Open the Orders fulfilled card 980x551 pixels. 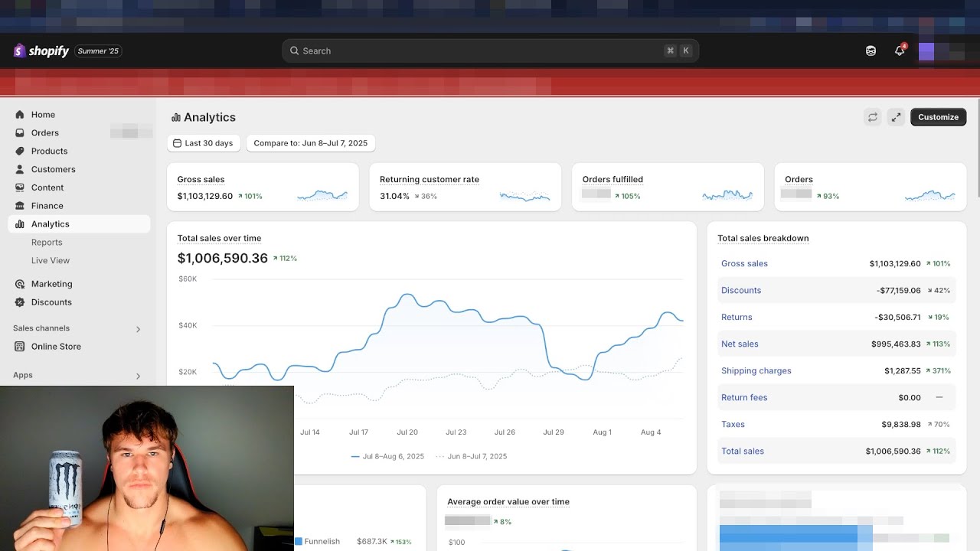(668, 187)
